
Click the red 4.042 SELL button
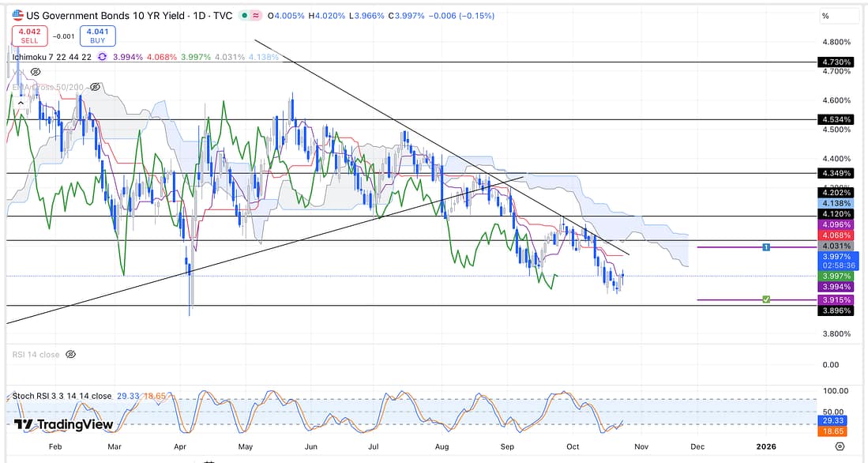point(28,36)
